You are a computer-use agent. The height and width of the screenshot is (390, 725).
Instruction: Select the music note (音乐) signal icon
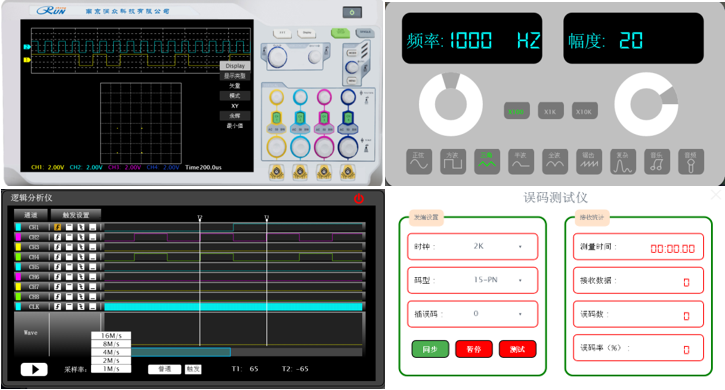657,161
